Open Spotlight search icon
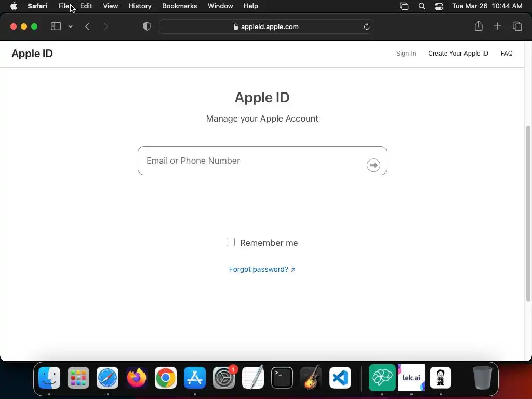The width and height of the screenshot is (532, 399). (x=422, y=6)
